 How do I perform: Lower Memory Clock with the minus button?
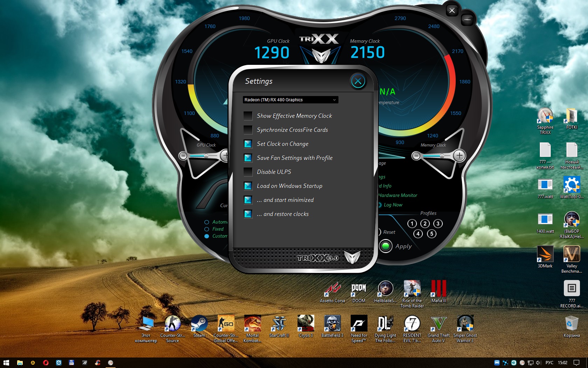coord(416,156)
